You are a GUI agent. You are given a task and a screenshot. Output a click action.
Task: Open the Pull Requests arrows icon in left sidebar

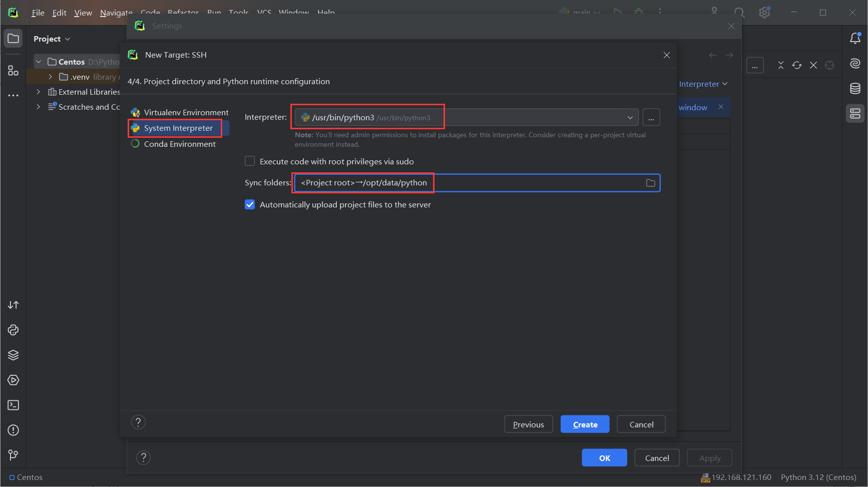[14, 305]
